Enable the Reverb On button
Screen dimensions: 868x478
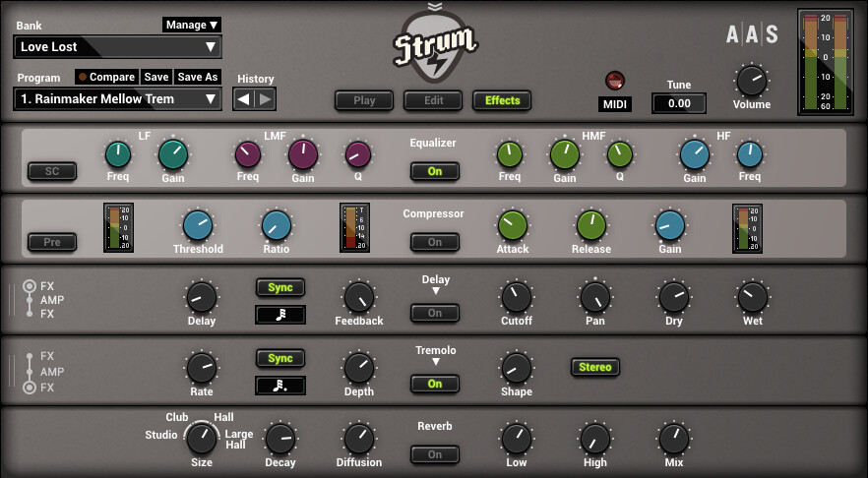tap(435, 454)
